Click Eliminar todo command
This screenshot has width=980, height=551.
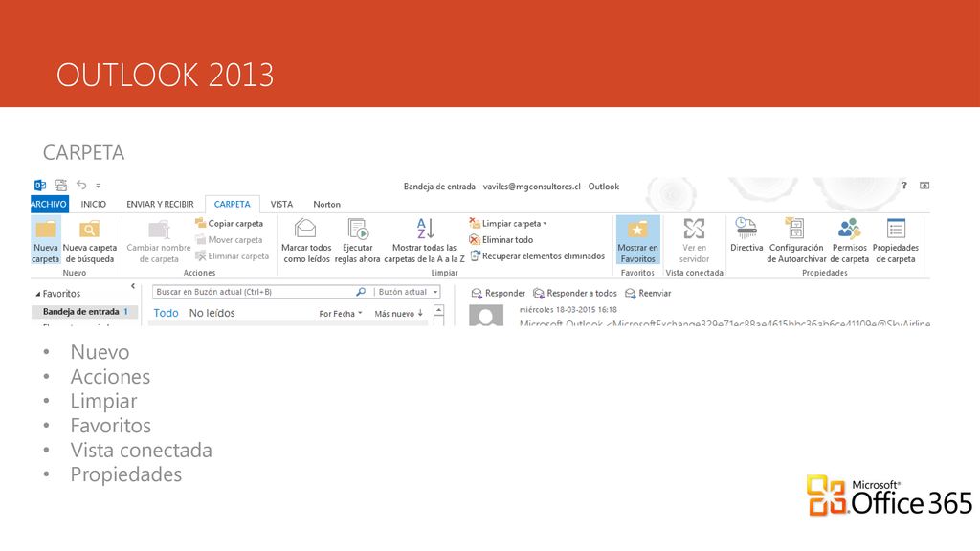click(x=501, y=239)
